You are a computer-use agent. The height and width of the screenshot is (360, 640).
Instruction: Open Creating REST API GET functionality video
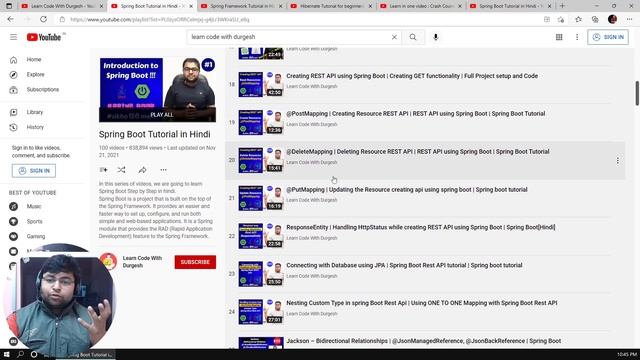point(412,76)
